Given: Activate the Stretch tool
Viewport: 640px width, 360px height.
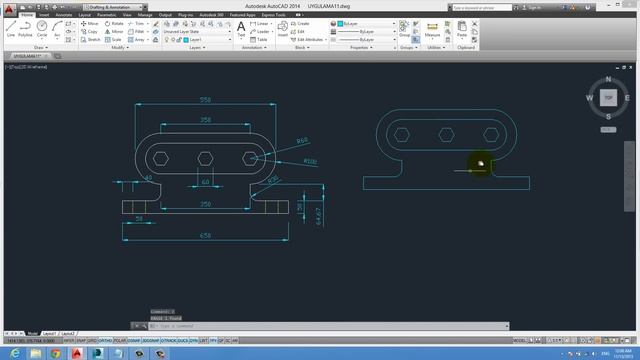Looking at the screenshot, I should point(91,40).
